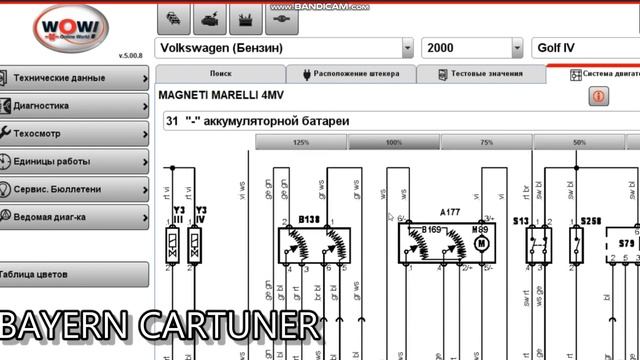640x360 pixels.
Task: Switch to Расположение штекера tab
Action: point(351,74)
